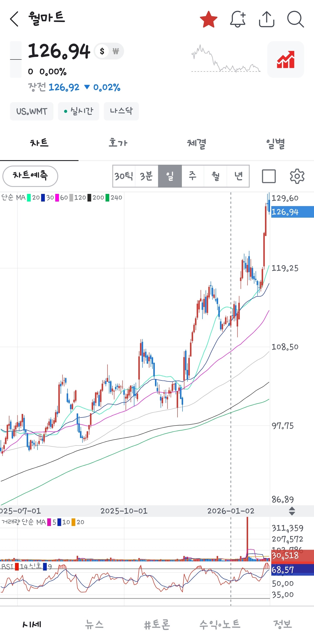Select the 3분 chart interval
Viewport: 314px width, 644px height.
[x=147, y=176]
